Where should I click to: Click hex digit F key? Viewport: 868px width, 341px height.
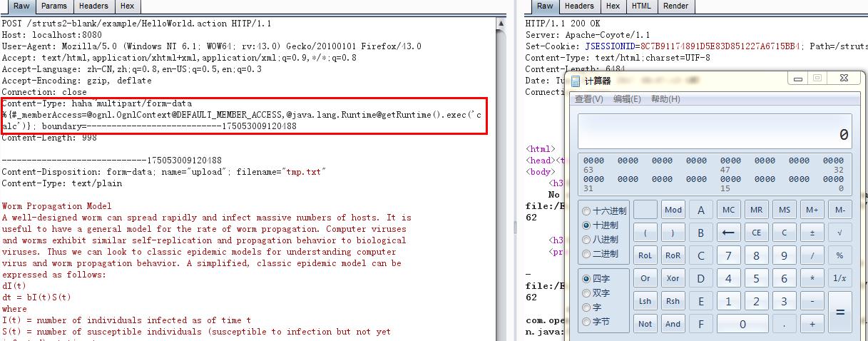(x=701, y=324)
